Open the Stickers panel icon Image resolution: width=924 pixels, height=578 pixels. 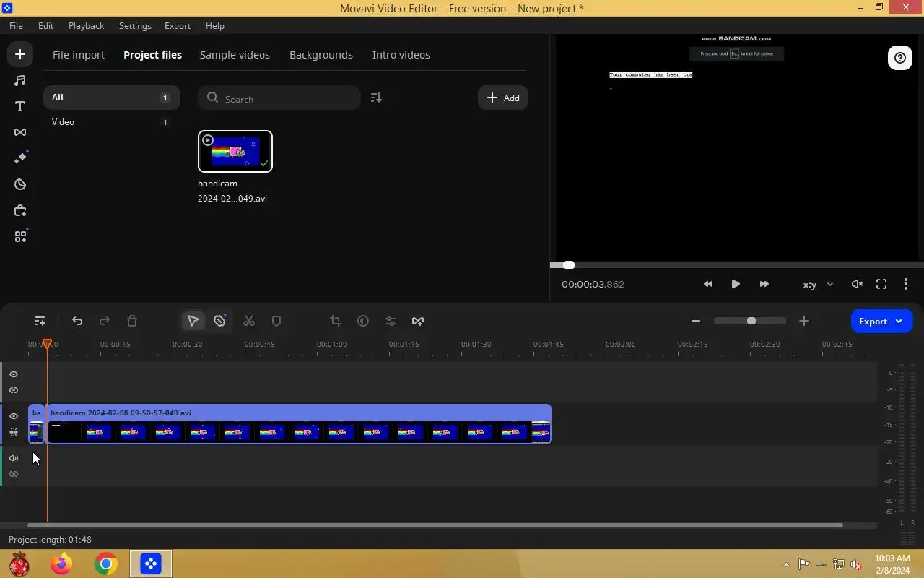coord(20,184)
